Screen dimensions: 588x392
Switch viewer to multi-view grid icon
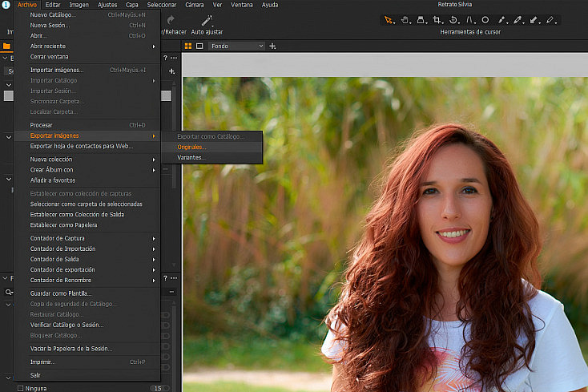coord(188,46)
